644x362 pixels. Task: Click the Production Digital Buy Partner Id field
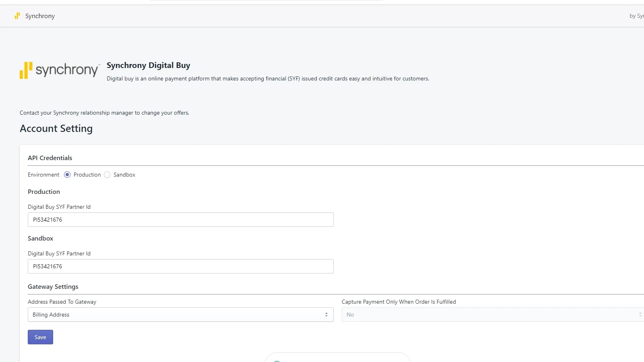click(180, 220)
